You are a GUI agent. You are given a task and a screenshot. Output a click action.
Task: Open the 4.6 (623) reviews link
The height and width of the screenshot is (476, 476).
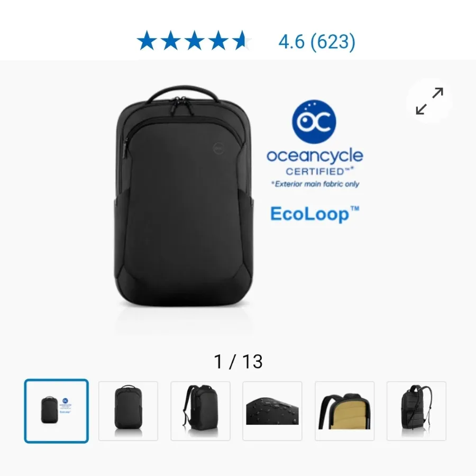(317, 42)
